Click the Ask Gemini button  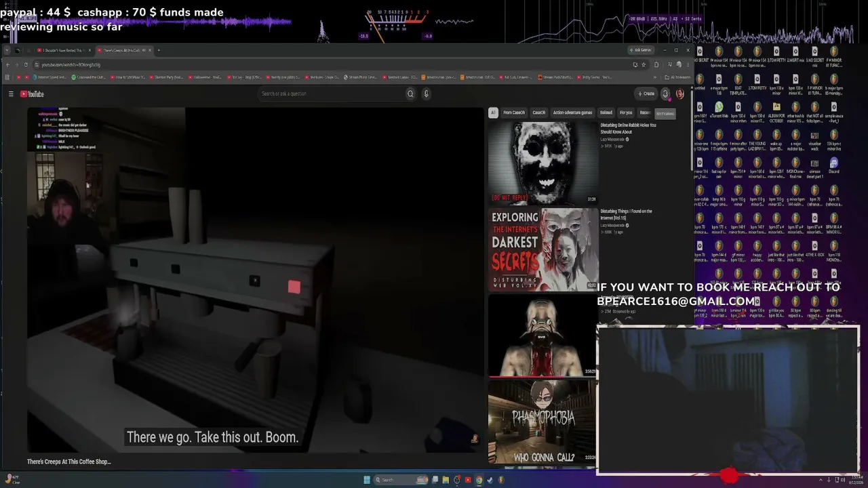pos(640,50)
